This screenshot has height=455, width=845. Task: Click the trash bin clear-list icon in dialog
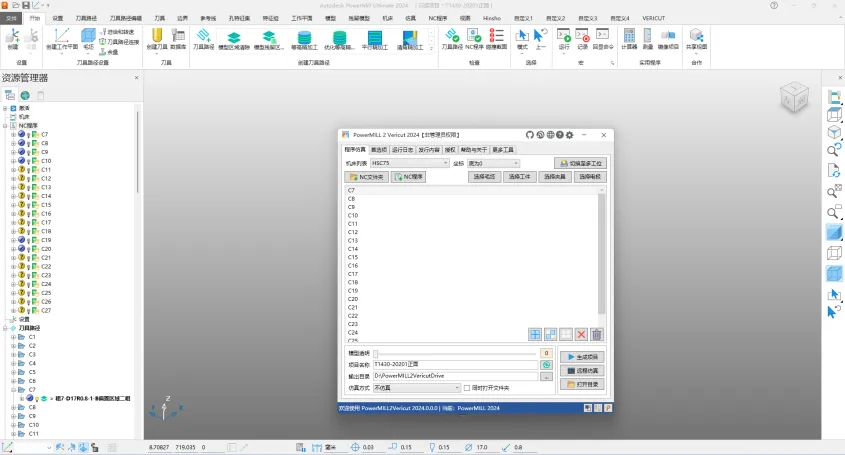[x=597, y=335]
